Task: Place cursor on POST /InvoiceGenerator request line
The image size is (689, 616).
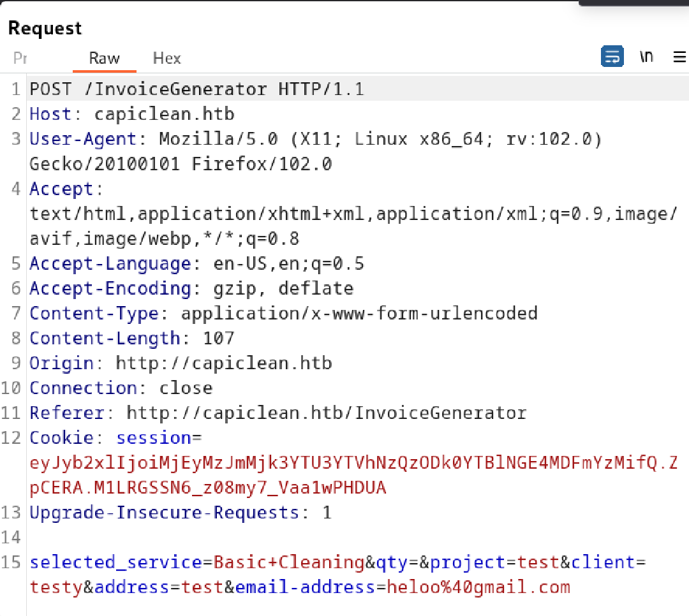Action: tap(196, 89)
